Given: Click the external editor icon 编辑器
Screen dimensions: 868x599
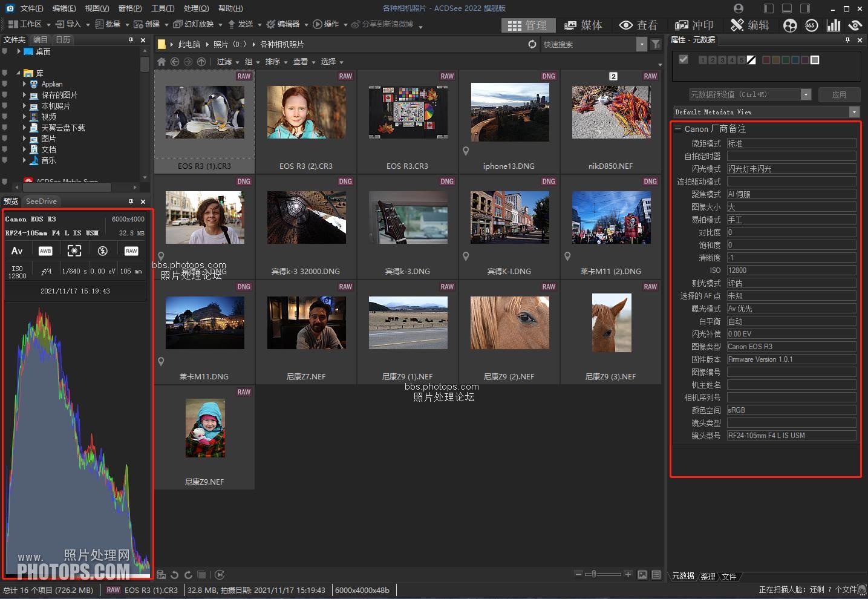Looking at the screenshot, I should click(x=270, y=24).
